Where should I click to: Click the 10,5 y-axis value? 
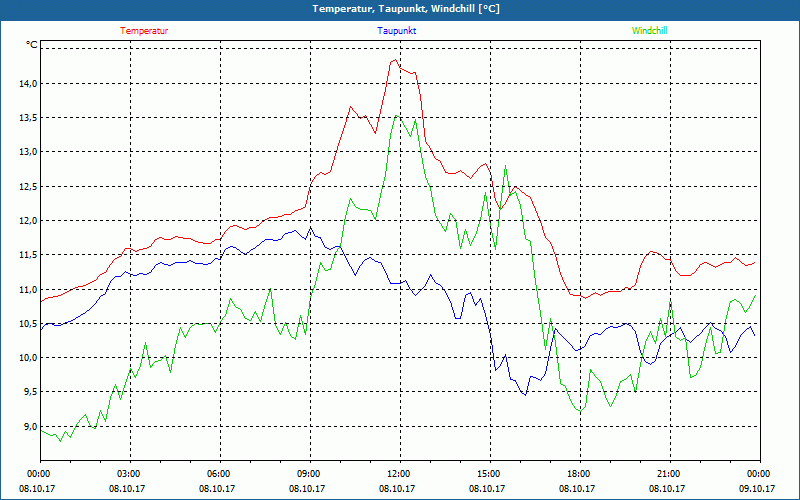[x=29, y=323]
